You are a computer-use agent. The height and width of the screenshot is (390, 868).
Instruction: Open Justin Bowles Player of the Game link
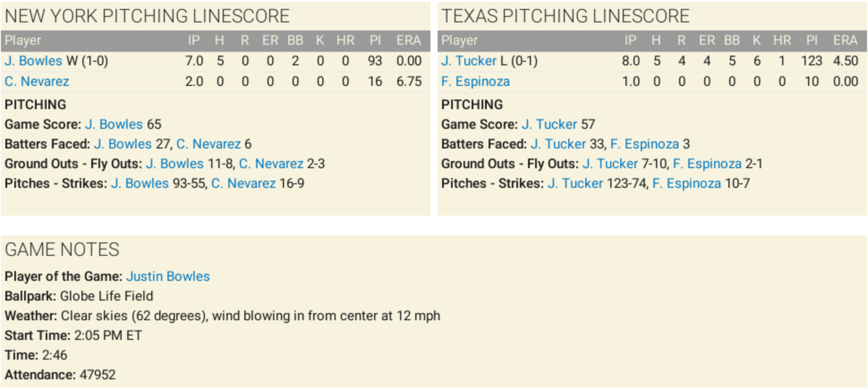click(x=168, y=276)
